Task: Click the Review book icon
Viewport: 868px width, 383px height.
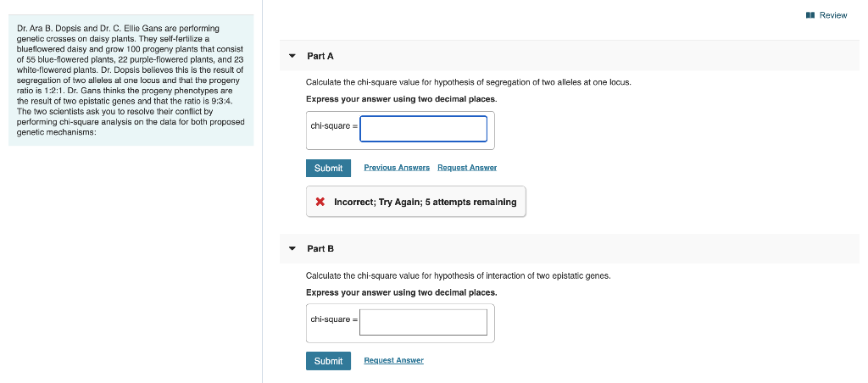Action: [x=810, y=15]
